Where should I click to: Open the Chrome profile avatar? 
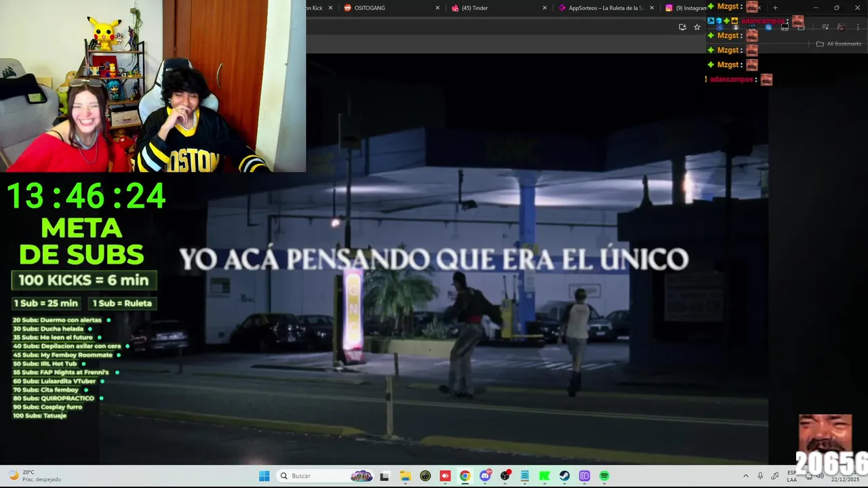(841, 27)
